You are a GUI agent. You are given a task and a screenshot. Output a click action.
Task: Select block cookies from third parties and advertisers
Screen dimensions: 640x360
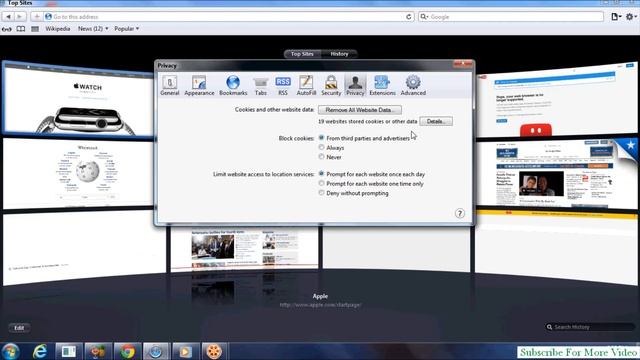pyautogui.click(x=321, y=138)
